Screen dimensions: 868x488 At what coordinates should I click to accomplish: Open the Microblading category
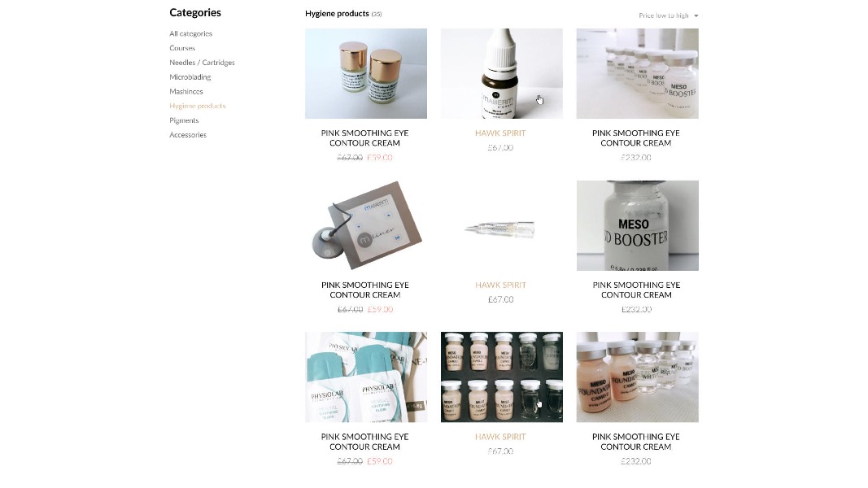tap(190, 77)
